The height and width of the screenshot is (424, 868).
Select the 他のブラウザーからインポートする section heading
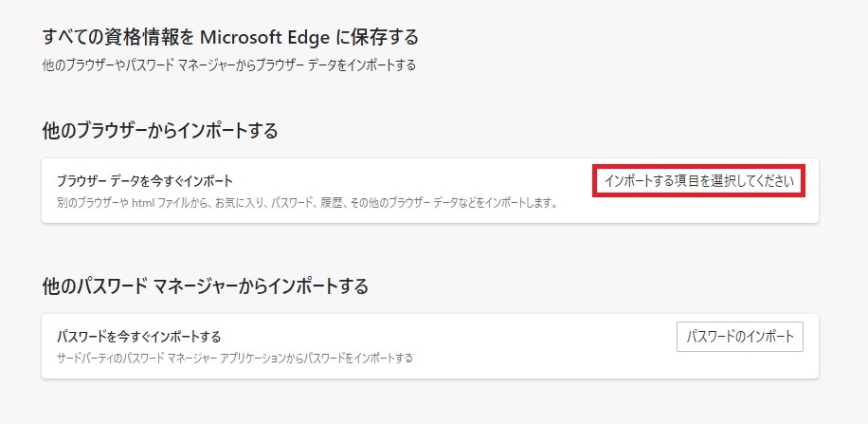point(160,131)
